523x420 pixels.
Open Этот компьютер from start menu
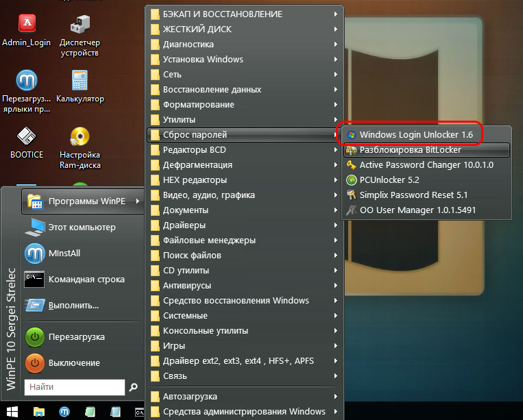click(83, 227)
